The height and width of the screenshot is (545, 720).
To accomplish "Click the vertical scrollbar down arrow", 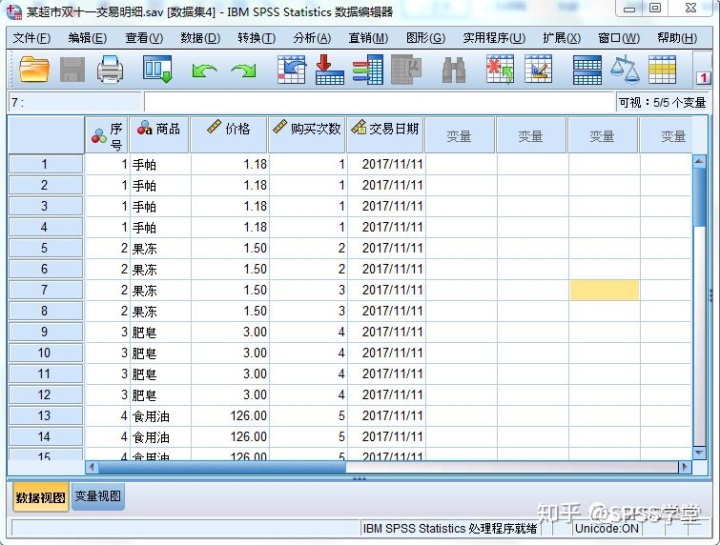I will [x=699, y=453].
